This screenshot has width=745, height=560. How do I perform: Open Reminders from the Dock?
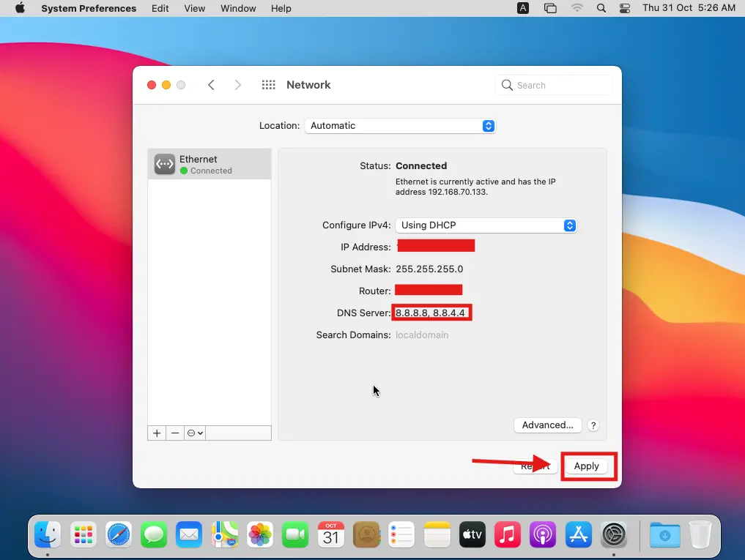click(x=401, y=535)
